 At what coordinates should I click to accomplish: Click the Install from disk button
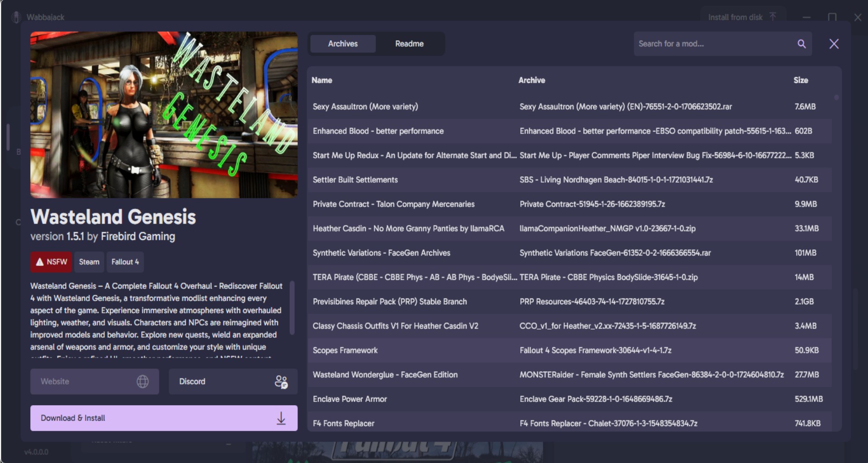click(x=742, y=17)
